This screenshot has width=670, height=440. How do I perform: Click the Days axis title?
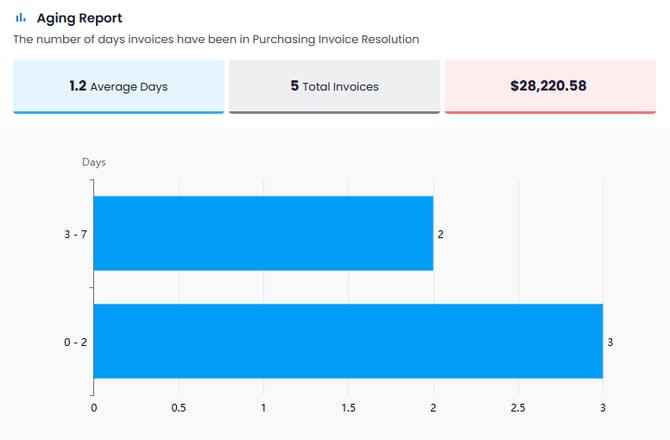click(x=94, y=162)
